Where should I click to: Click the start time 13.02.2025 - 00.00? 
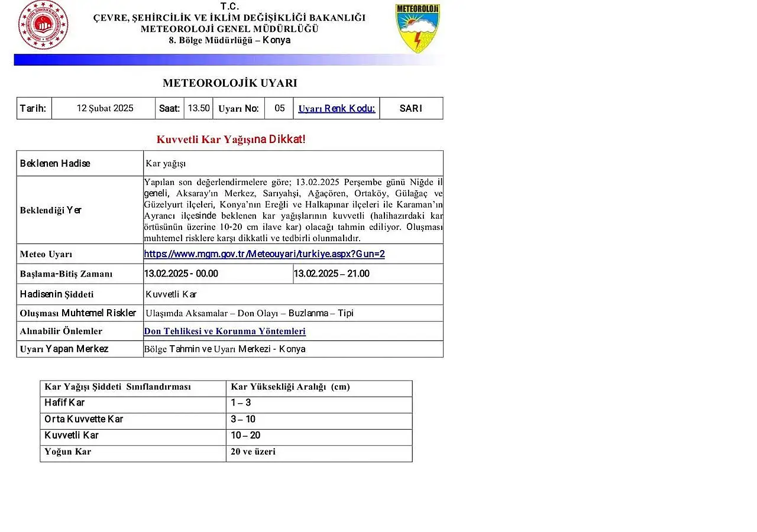[181, 274]
